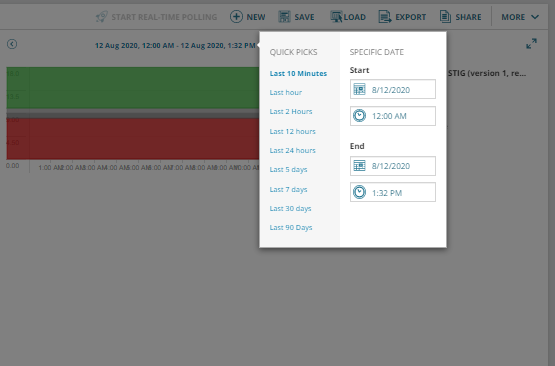Click the Start time clock icon

(359, 116)
